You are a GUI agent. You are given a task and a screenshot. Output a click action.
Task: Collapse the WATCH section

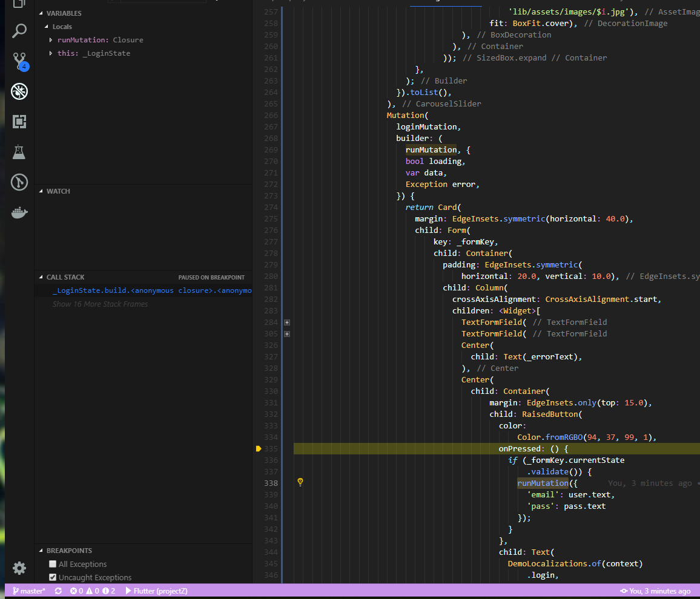[x=41, y=191]
